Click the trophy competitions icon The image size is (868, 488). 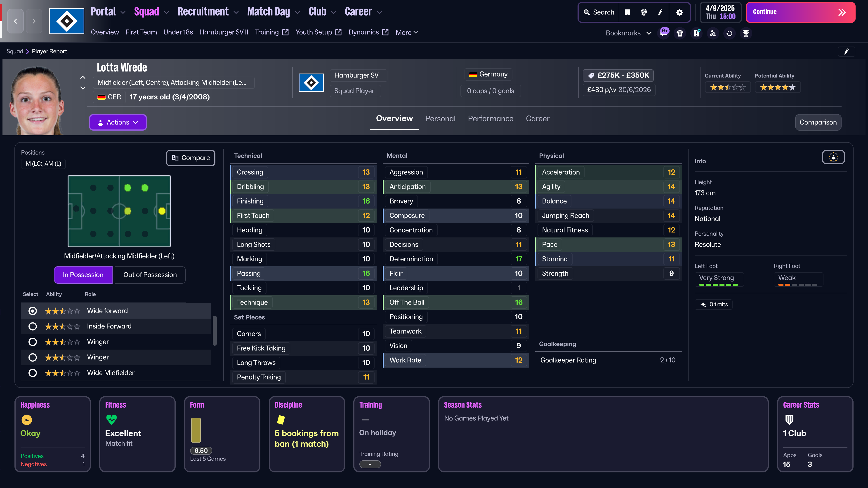746,33
